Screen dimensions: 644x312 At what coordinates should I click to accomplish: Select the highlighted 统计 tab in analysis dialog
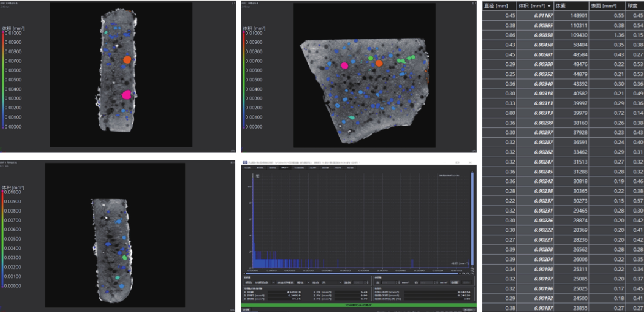(x=285, y=168)
